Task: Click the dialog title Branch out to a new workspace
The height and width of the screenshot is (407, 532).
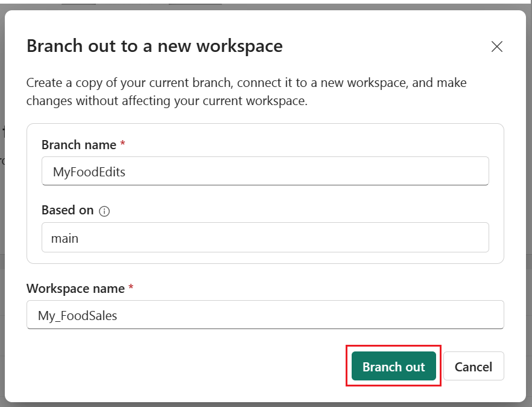Action: 154,46
